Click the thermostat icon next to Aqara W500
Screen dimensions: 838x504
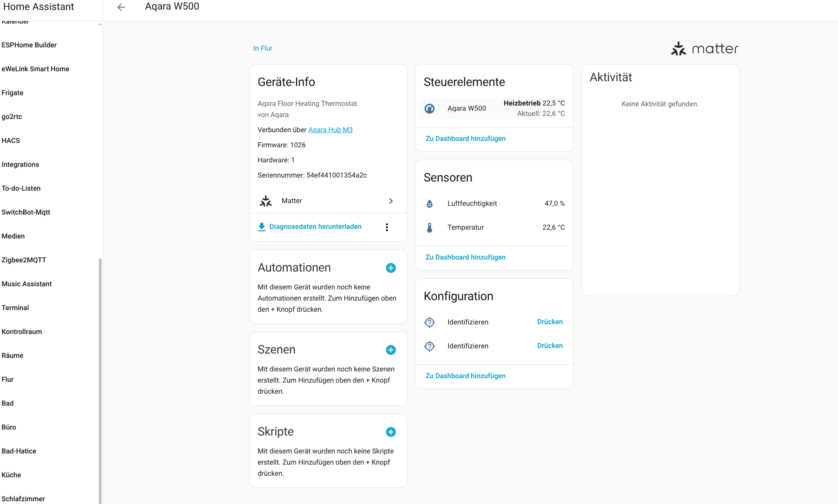click(x=430, y=108)
